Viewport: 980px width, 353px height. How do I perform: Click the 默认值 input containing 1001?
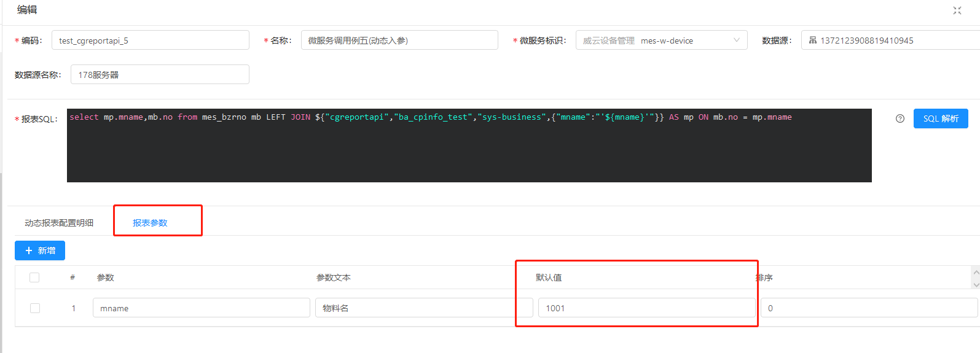tap(647, 308)
